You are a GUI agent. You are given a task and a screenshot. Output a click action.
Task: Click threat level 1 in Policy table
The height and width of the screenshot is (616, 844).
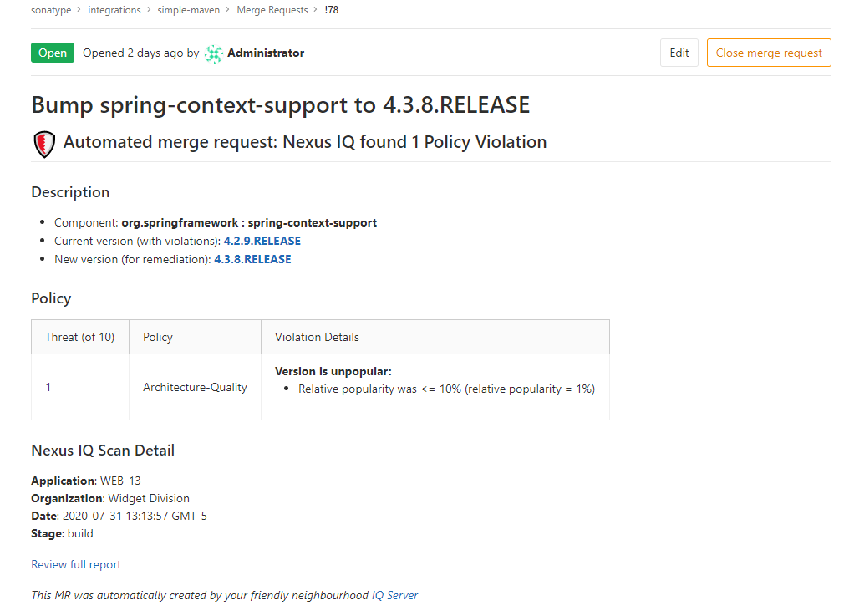[48, 387]
